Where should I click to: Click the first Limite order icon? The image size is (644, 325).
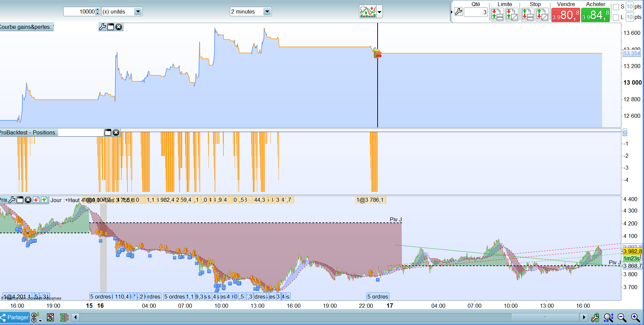(497, 15)
